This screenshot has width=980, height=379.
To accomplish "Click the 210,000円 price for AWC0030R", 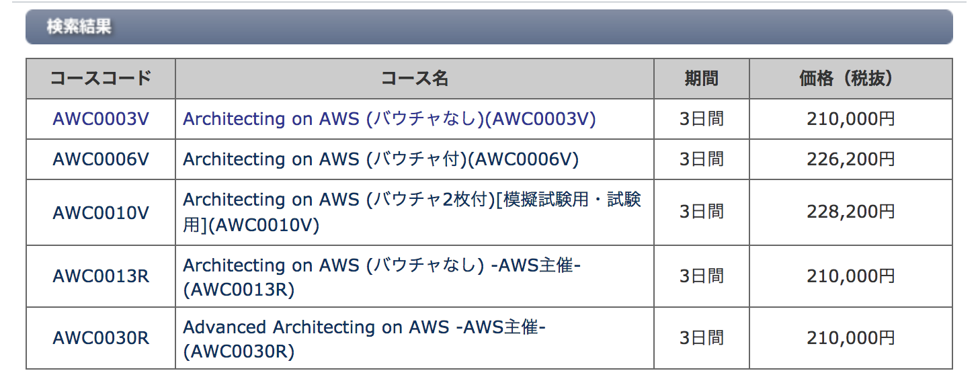I will tap(851, 338).
